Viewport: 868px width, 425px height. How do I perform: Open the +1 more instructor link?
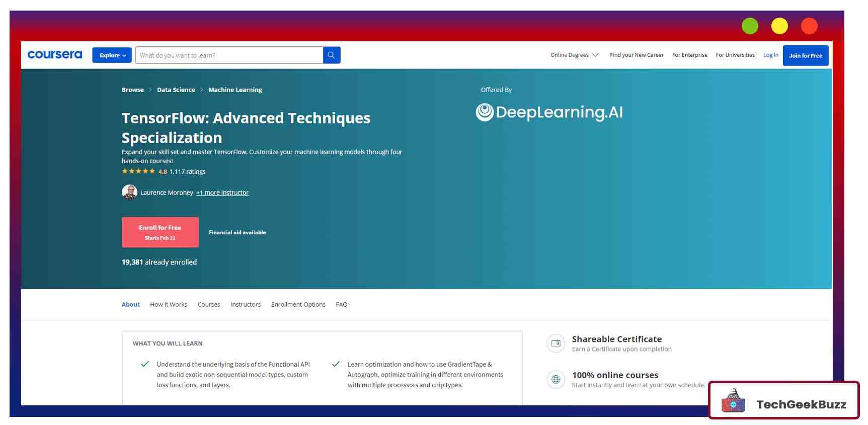[222, 193]
